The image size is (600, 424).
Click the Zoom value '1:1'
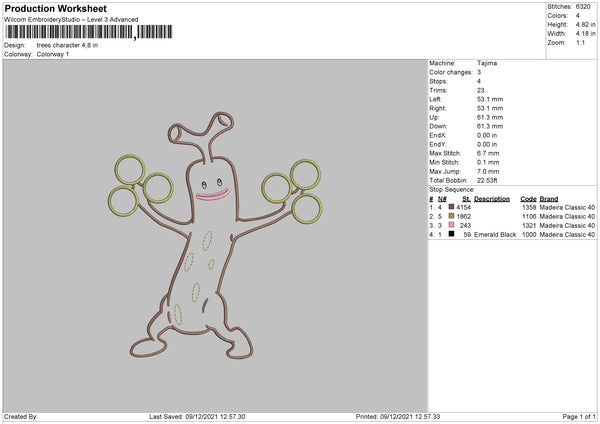[x=580, y=42]
